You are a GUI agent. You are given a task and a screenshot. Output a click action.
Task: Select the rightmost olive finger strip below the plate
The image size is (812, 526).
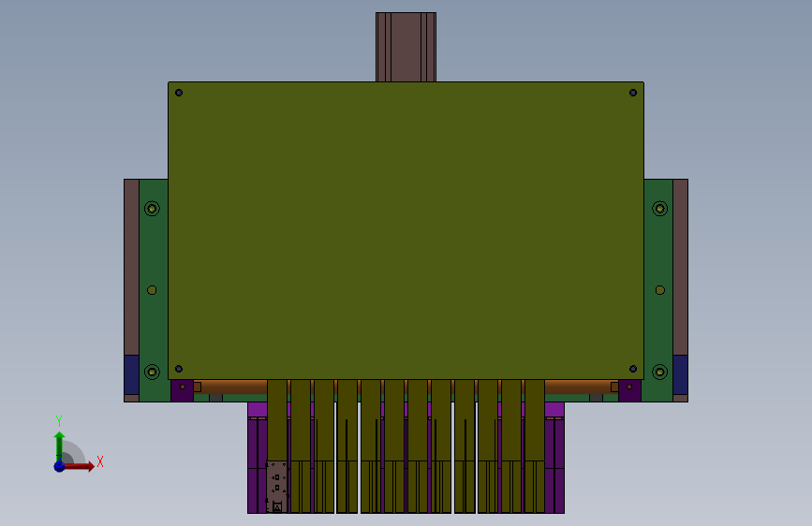[535, 446]
